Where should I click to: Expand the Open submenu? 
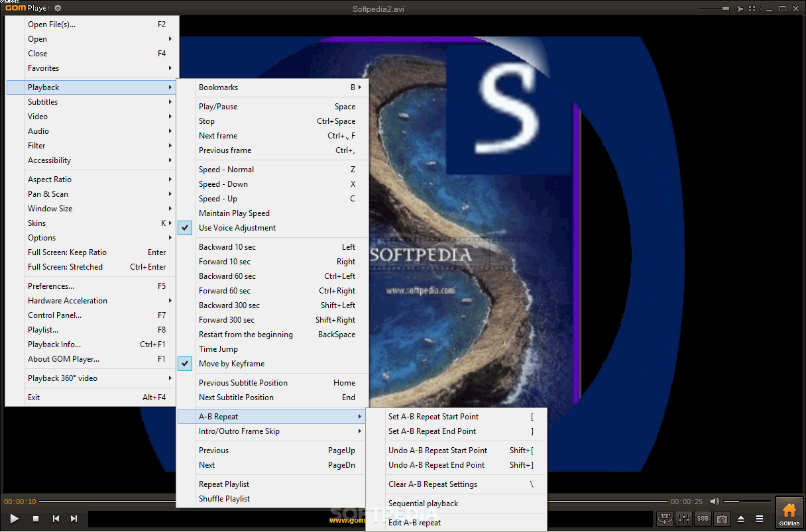point(91,39)
